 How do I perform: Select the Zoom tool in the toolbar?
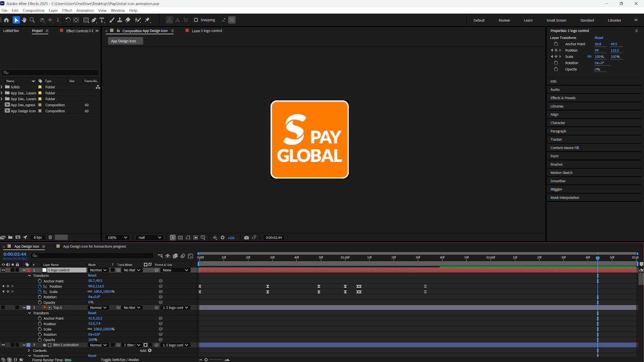(32, 20)
